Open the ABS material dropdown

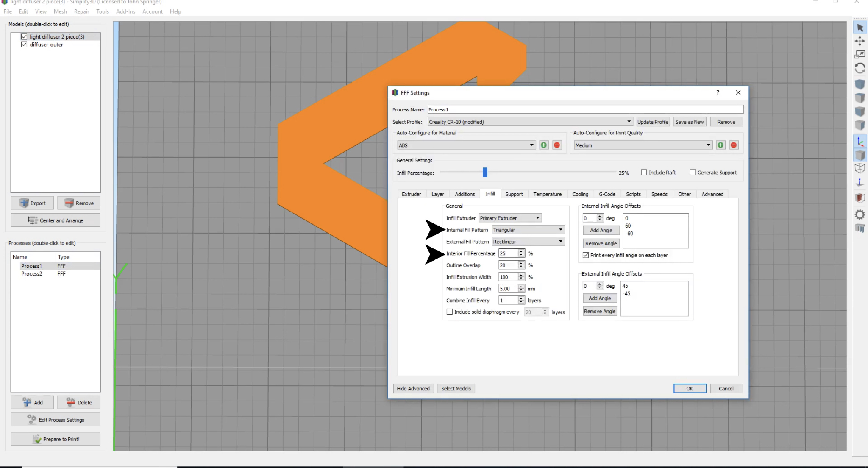pyautogui.click(x=466, y=145)
